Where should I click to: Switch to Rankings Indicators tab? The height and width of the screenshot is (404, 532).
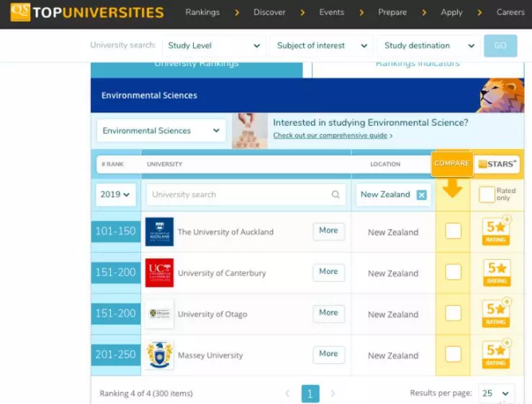[x=418, y=70]
